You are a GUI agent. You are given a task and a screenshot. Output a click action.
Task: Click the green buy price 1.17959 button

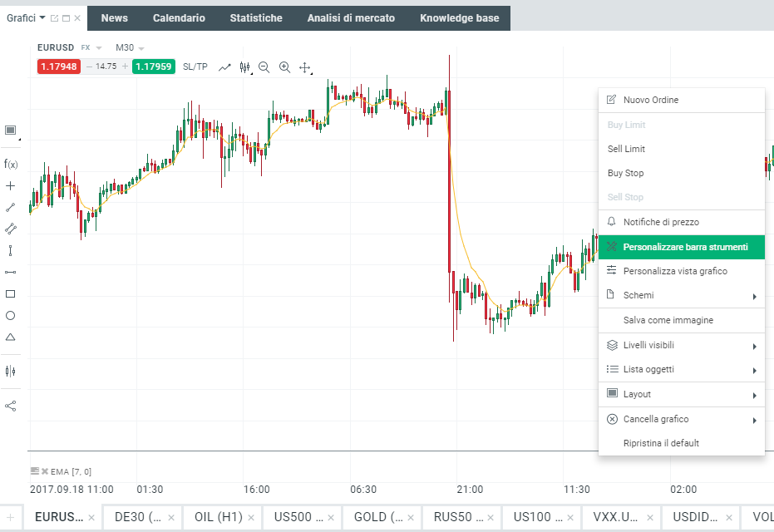(153, 66)
